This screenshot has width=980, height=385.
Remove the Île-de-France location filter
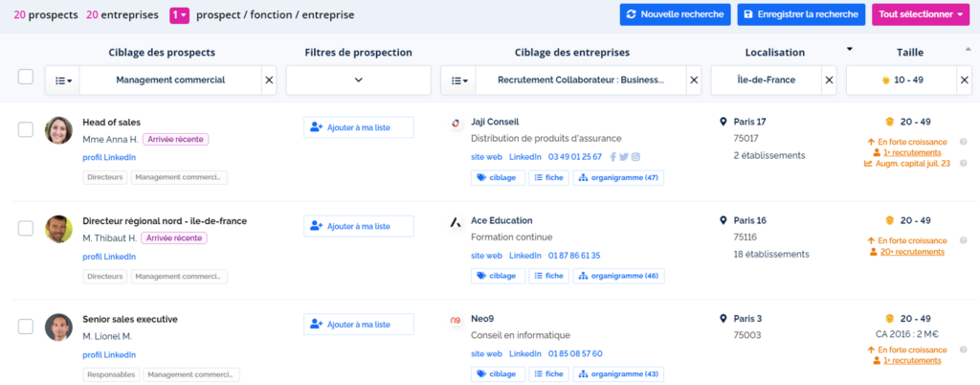point(829,80)
